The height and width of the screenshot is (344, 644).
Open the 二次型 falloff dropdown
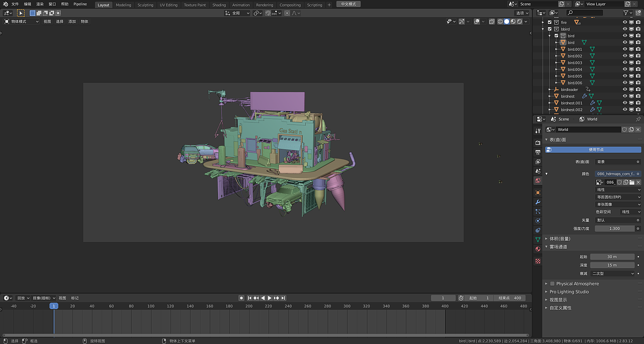coord(612,274)
